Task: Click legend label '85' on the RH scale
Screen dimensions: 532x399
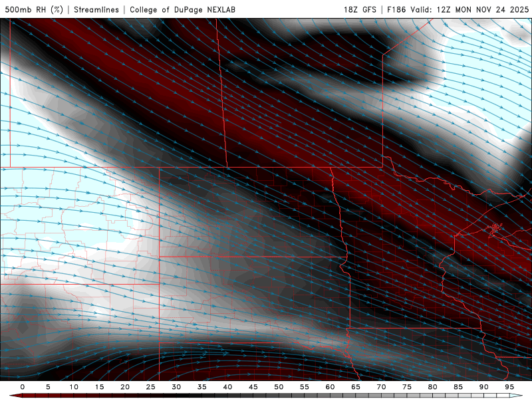Action: tap(458, 387)
